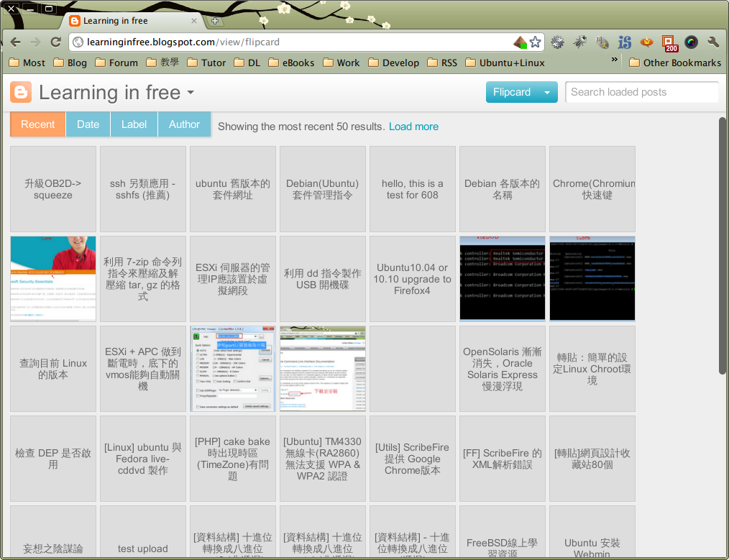Expand the Learning in free title dropdown
Screen dimensions: 729x560
[x=191, y=93]
